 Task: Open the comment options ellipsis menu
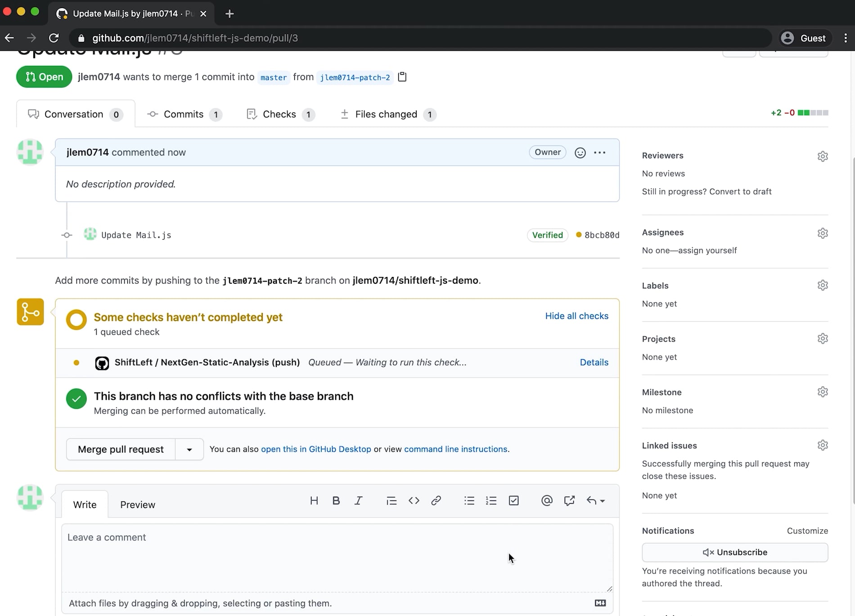[x=600, y=153]
